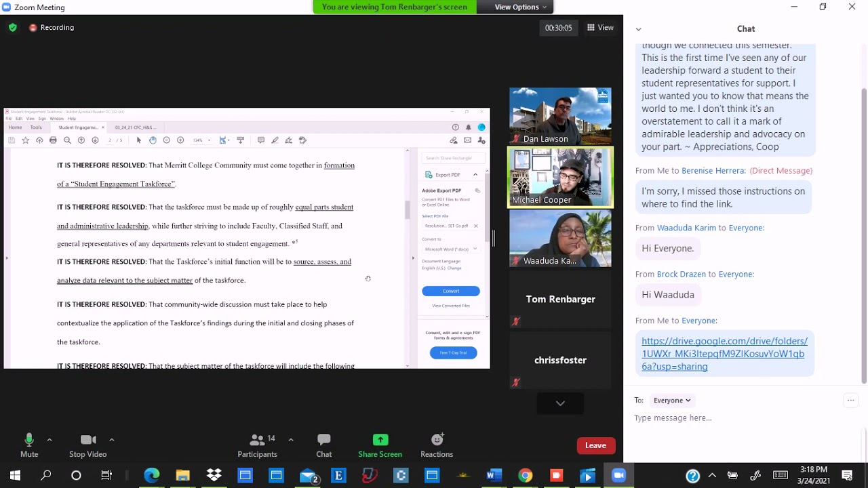Open Word from the taskbar

494,475
